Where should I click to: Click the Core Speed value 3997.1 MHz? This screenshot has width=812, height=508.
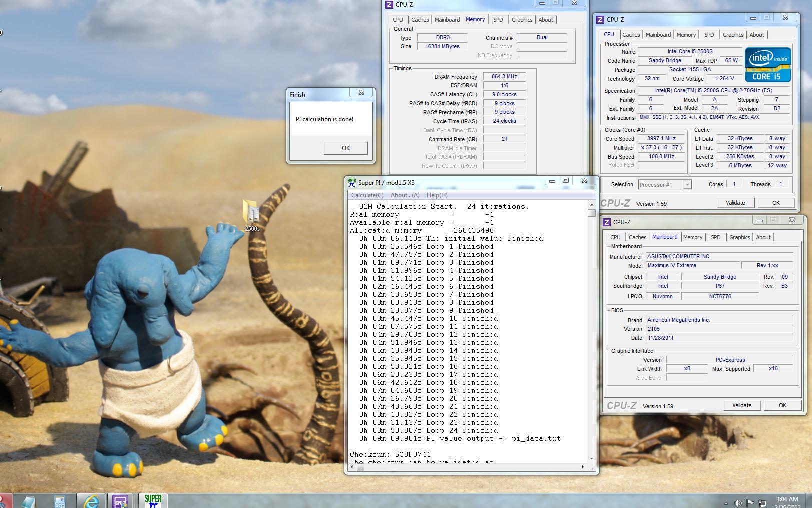661,139
